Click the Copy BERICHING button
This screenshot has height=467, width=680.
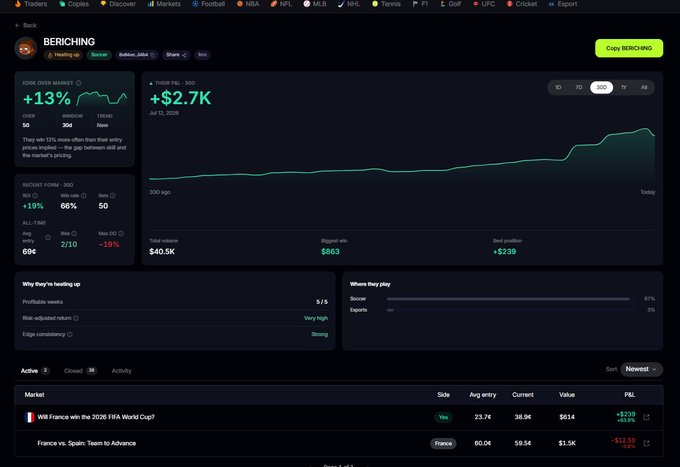click(x=629, y=48)
